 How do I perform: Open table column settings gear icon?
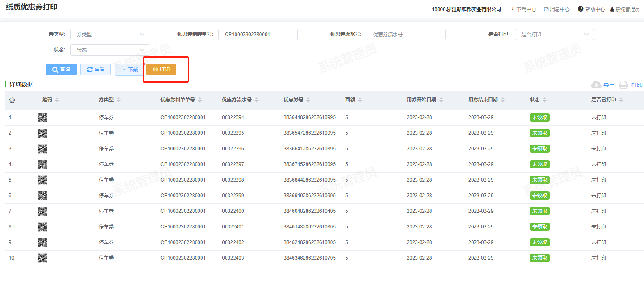tap(12, 100)
